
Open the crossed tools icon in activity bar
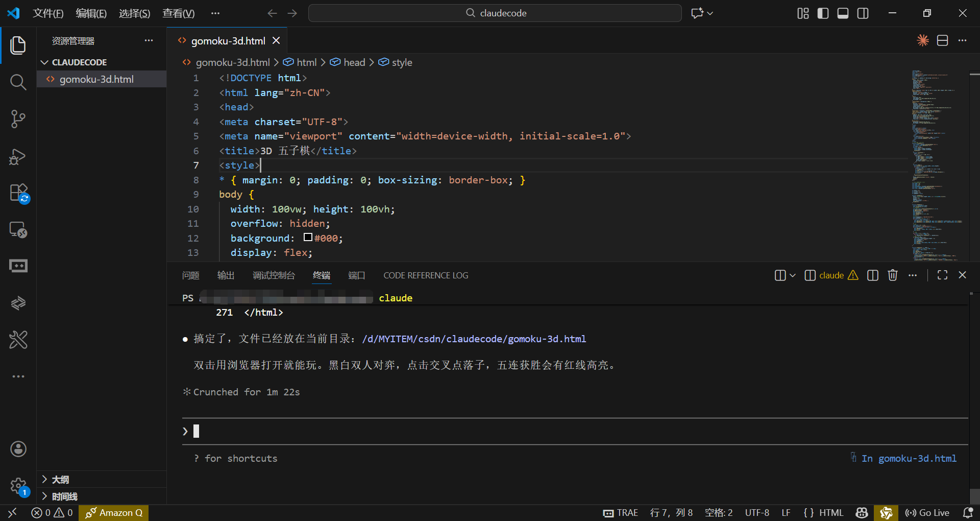point(18,339)
